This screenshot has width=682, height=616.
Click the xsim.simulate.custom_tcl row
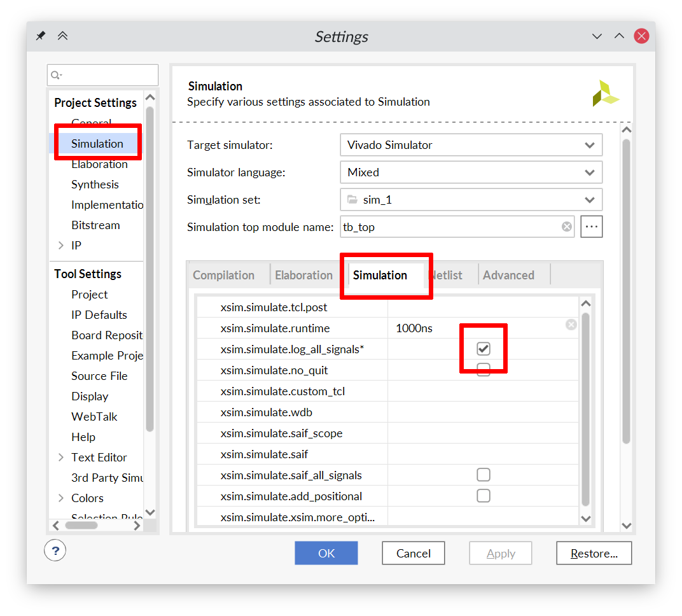click(x=388, y=391)
